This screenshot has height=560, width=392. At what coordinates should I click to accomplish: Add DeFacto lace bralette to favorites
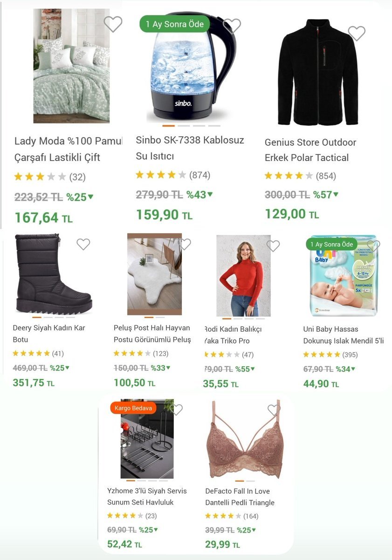[x=274, y=410]
